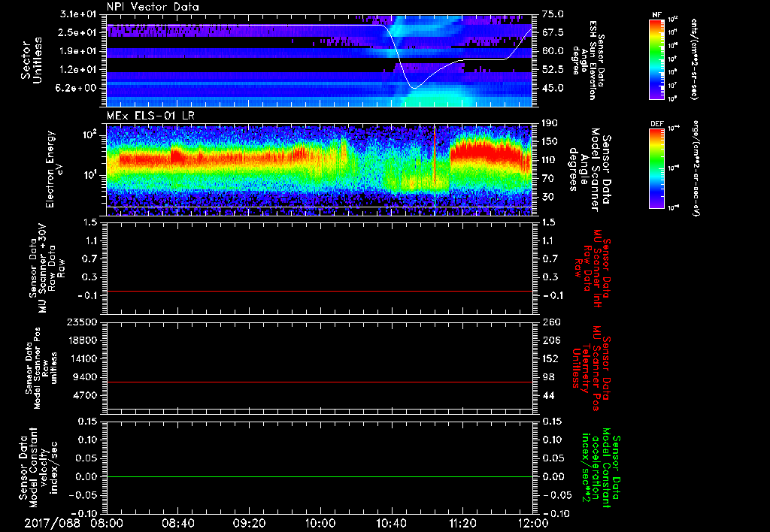Click the NF color scale bar
770x532 pixels.
pyautogui.click(x=656, y=59)
